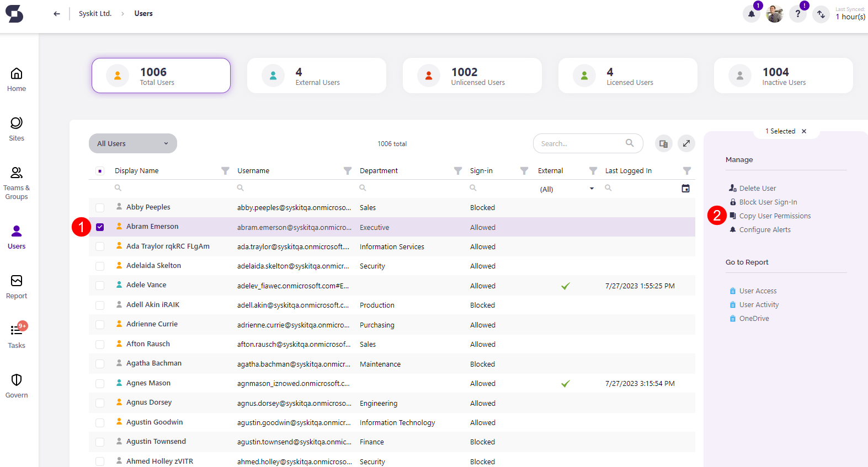The width and height of the screenshot is (868, 467).
Task: Open Display Name column filter
Action: [225, 171]
